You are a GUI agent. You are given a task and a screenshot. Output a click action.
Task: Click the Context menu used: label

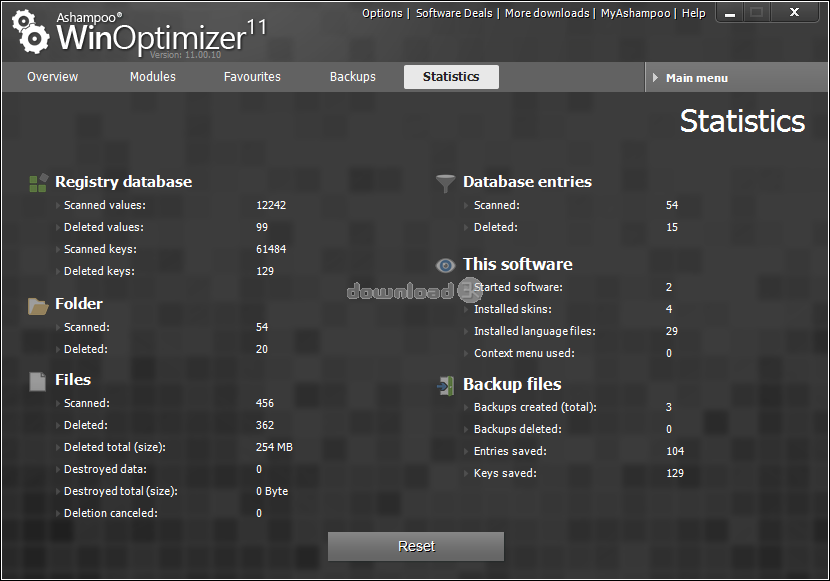tap(524, 353)
